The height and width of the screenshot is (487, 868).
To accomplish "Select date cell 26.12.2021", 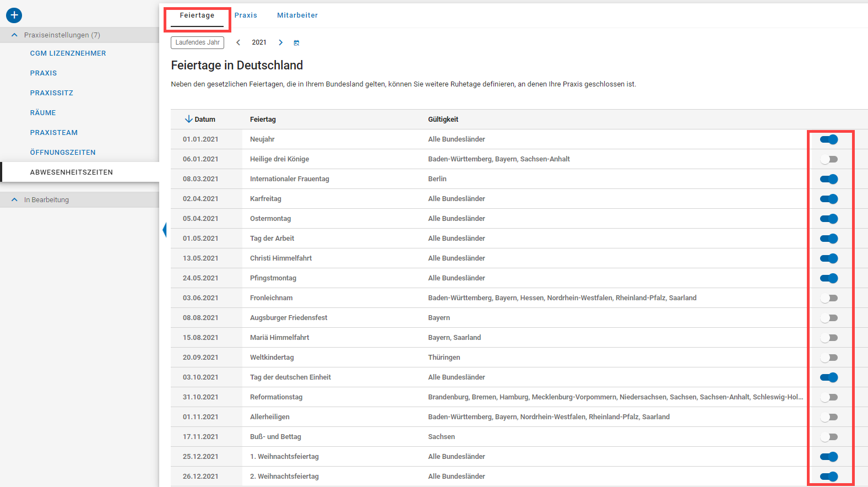I will point(200,477).
